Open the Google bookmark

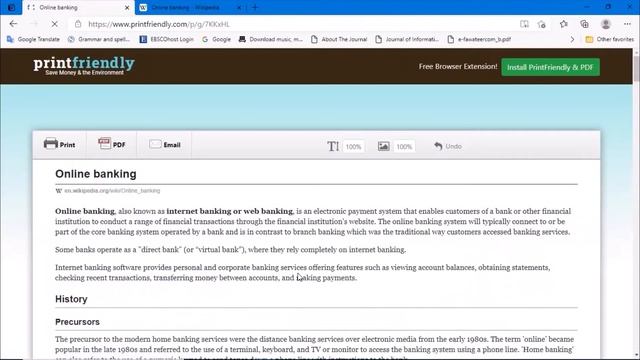[216, 39]
